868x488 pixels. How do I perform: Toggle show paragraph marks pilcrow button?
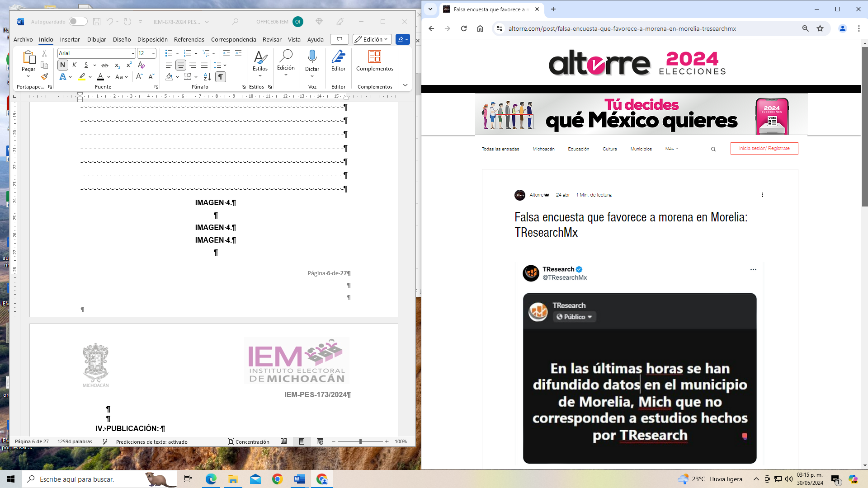click(x=221, y=77)
